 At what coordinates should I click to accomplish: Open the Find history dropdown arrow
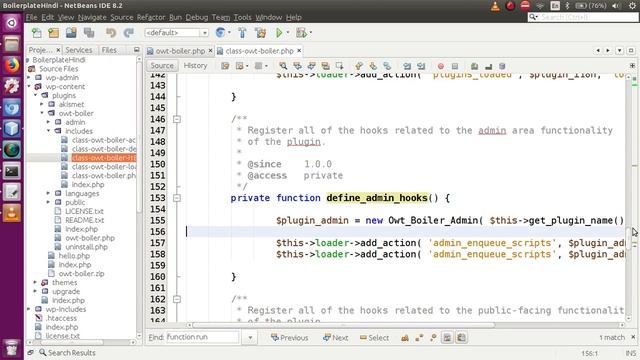pos(250,338)
